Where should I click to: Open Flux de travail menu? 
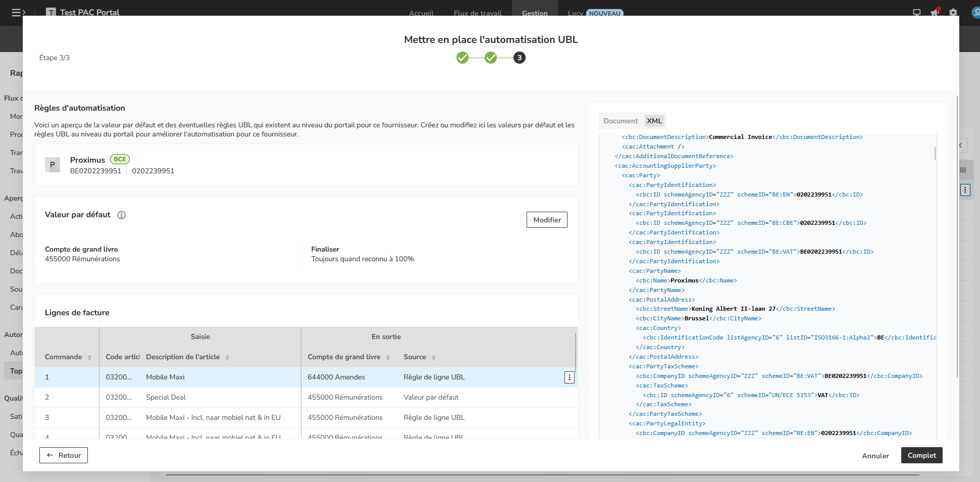click(x=478, y=13)
